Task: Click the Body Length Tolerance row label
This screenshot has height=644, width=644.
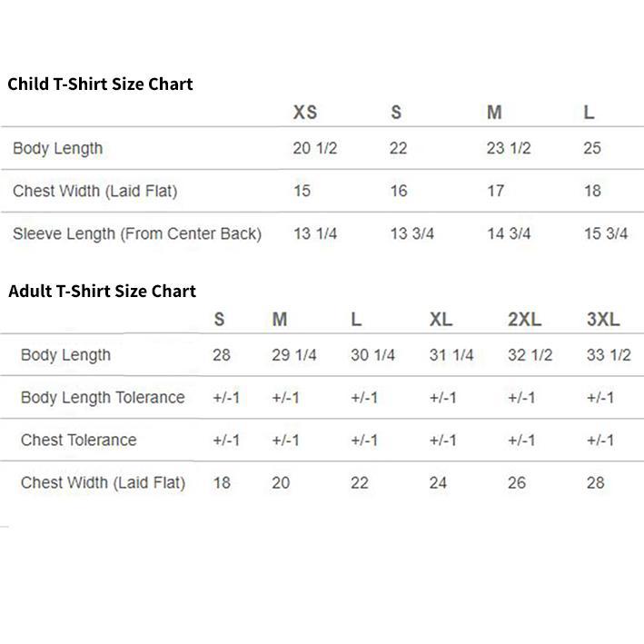Action: tap(103, 398)
